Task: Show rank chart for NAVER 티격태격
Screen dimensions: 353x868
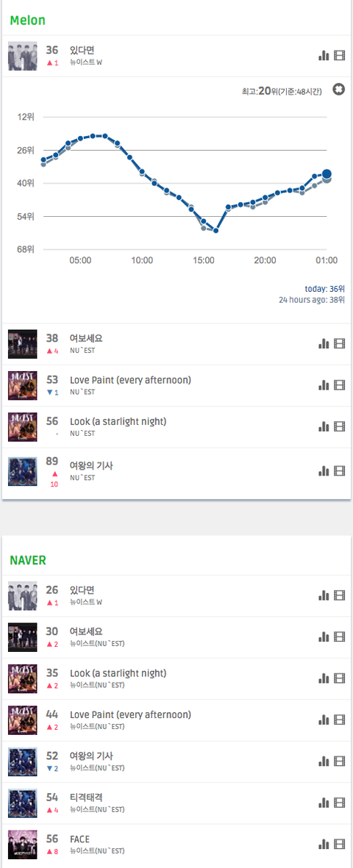Action: [x=324, y=803]
